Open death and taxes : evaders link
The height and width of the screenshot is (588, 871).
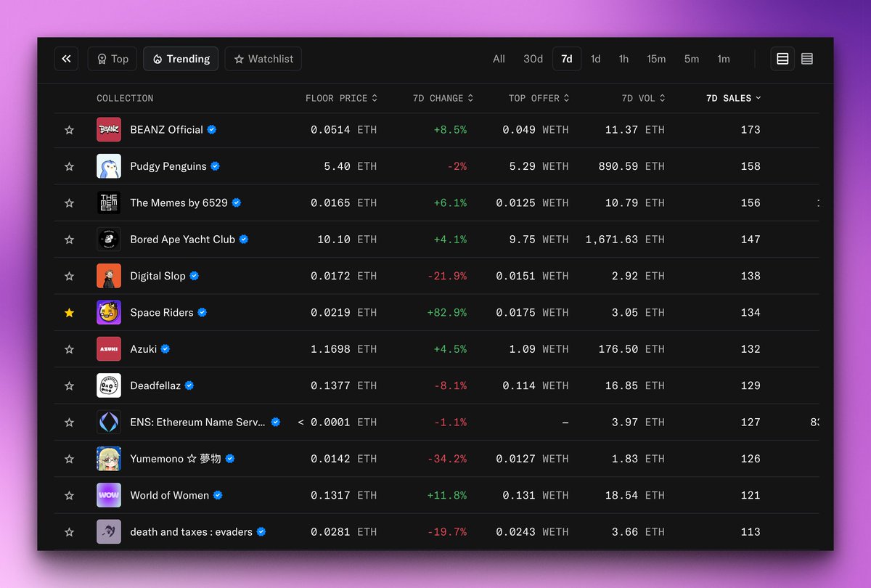point(191,531)
